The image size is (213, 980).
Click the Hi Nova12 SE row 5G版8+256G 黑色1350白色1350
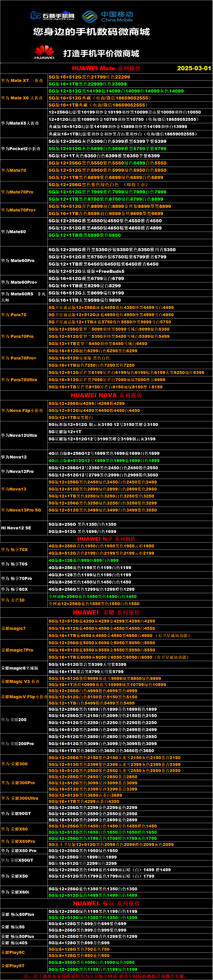[130, 524]
